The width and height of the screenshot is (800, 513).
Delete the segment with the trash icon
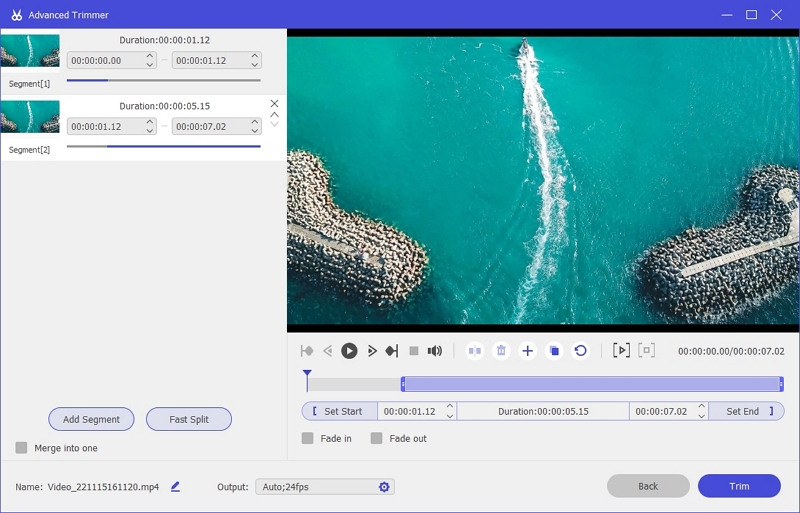(502, 351)
